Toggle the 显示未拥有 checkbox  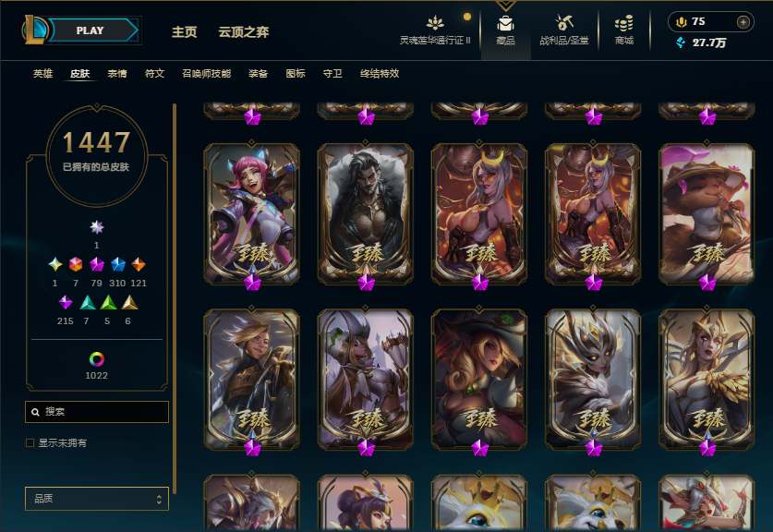(x=30, y=442)
